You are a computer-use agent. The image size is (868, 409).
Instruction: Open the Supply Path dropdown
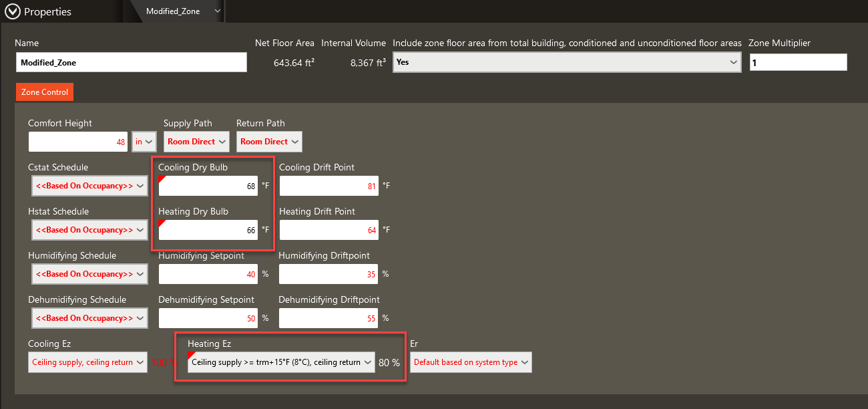(x=196, y=142)
